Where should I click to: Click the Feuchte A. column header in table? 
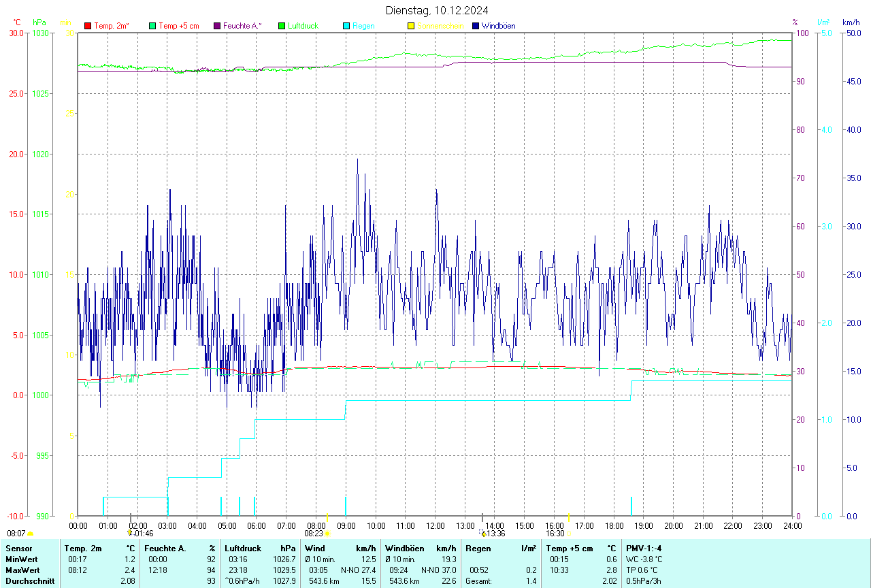[x=165, y=549]
